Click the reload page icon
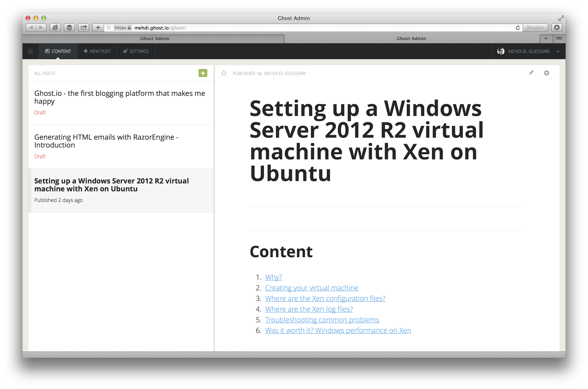Image resolution: width=588 pixels, height=389 pixels. tap(518, 28)
